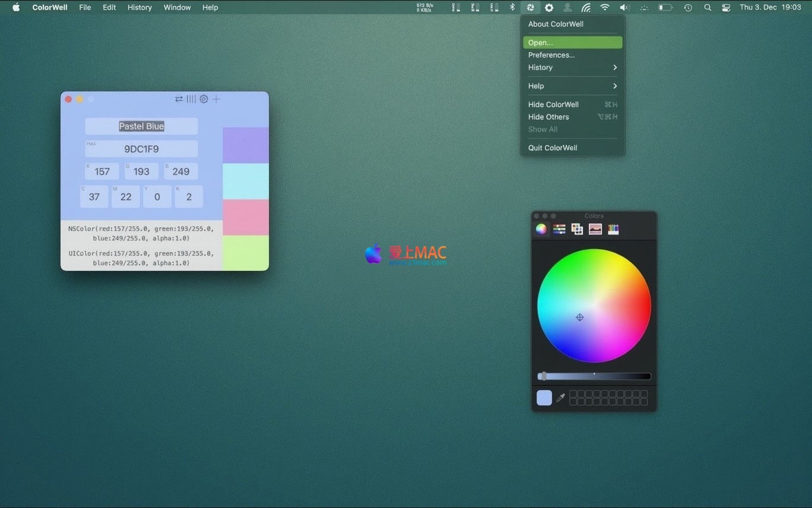Select the Color Wheel picker mode
Viewport: 812px width, 508px height.
point(541,229)
